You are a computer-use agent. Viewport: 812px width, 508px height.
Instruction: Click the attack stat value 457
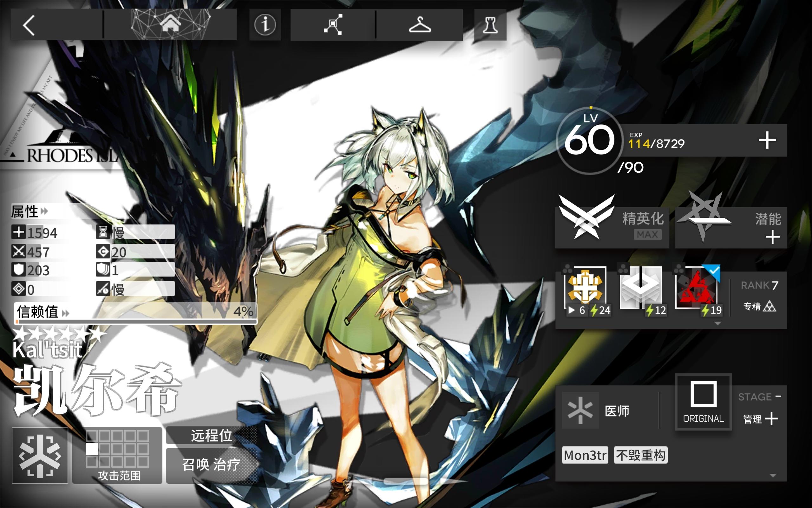pos(38,252)
